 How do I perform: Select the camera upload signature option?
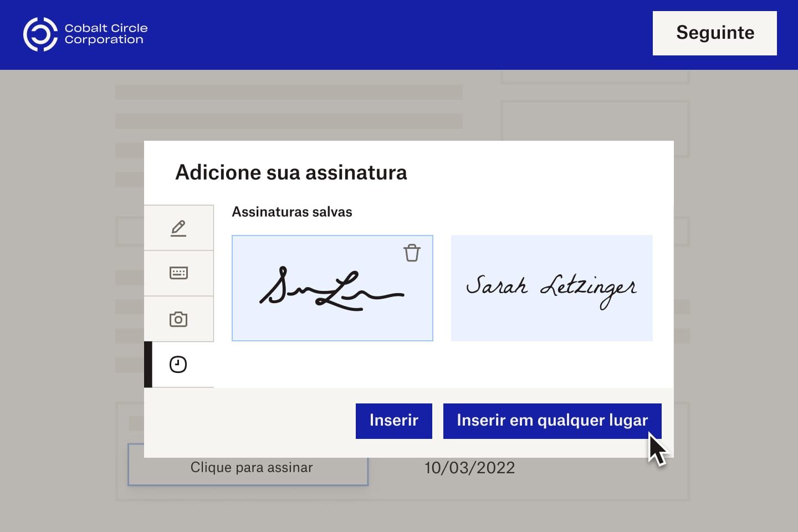point(178,319)
